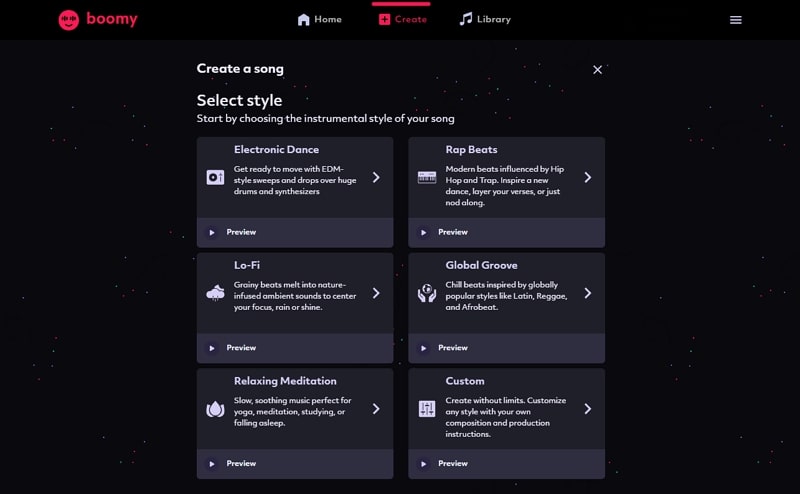Viewport: 800px width, 494px height.
Task: Click the Boomy smiley logo icon
Action: (69, 19)
